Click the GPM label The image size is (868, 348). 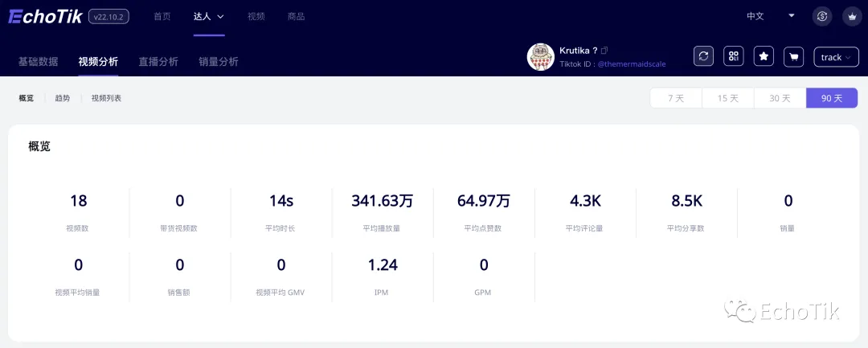tap(483, 292)
